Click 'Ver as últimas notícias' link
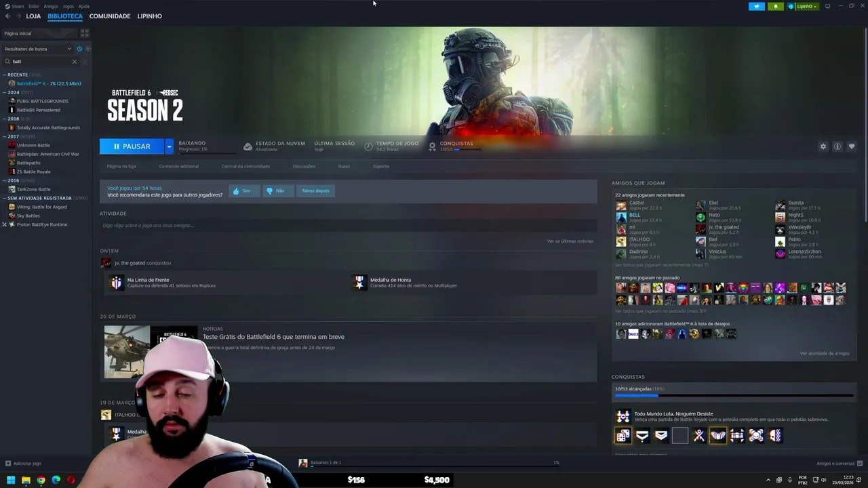Image resolution: width=868 pixels, height=488 pixels. 570,241
